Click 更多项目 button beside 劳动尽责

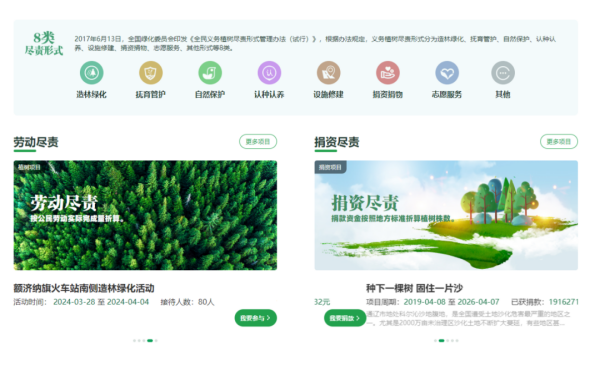click(x=258, y=142)
